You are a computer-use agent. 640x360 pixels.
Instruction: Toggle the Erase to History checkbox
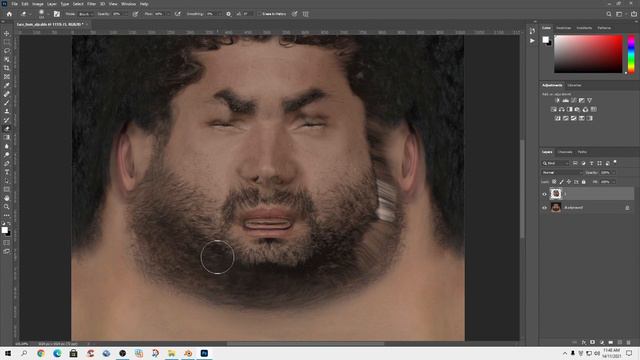[259, 14]
